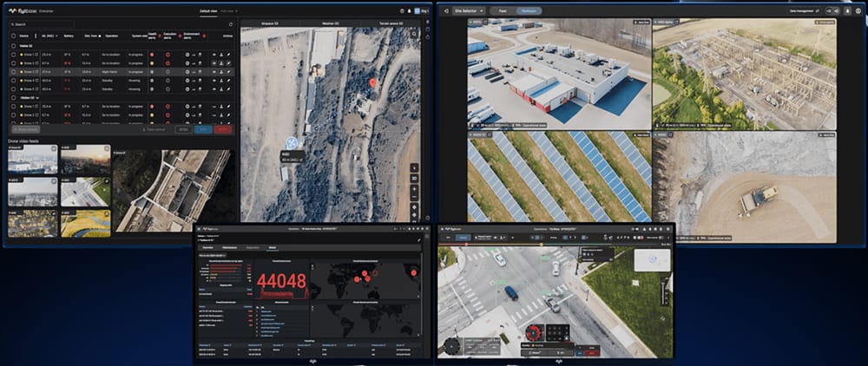Open the large satellite drone video feed
This screenshot has height=366, width=868.
tap(172, 191)
